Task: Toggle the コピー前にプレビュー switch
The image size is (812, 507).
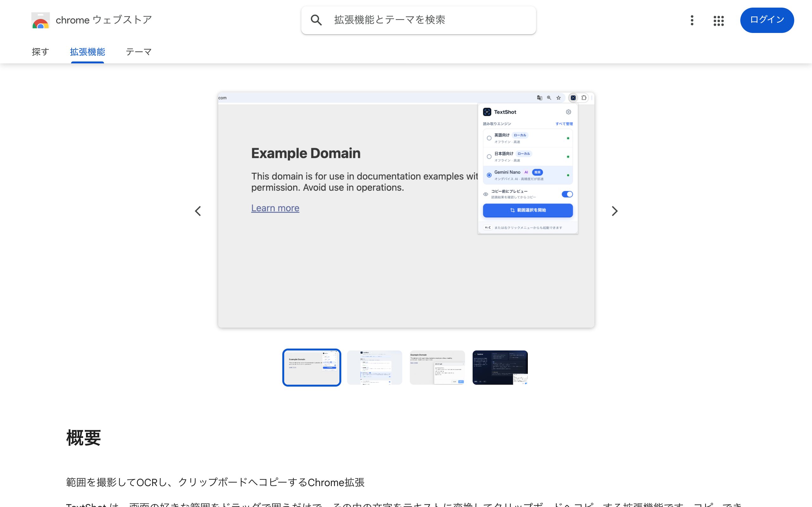Action: 567,194
